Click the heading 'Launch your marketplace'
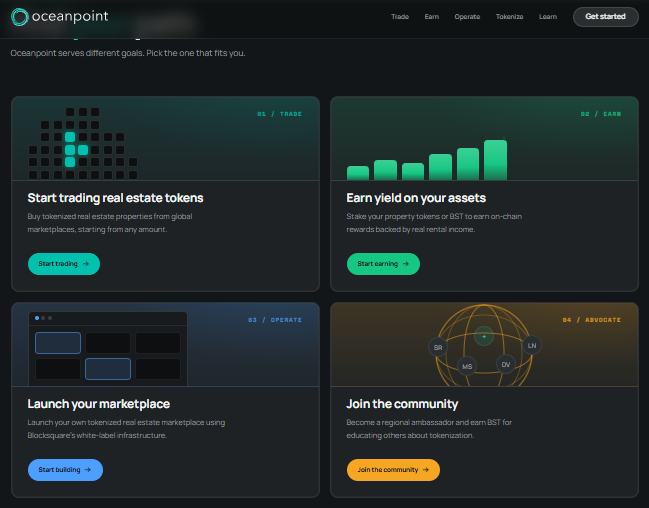 (99, 404)
